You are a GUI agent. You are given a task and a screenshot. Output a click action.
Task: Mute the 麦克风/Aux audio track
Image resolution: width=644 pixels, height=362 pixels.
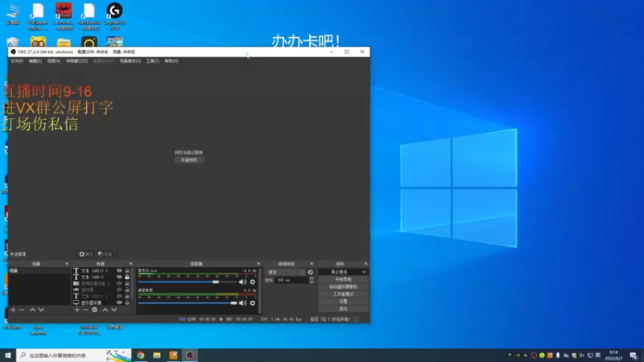pos(243,282)
